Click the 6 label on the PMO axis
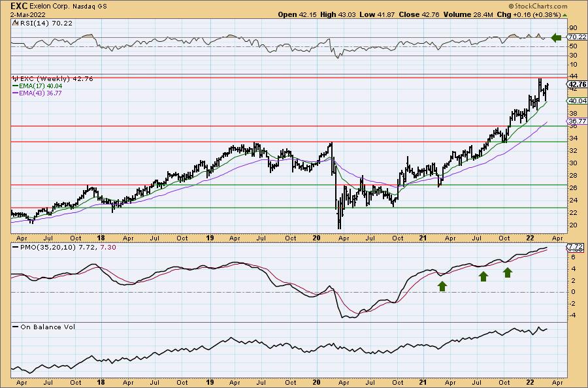This screenshot has height=388, width=588. click(x=573, y=257)
